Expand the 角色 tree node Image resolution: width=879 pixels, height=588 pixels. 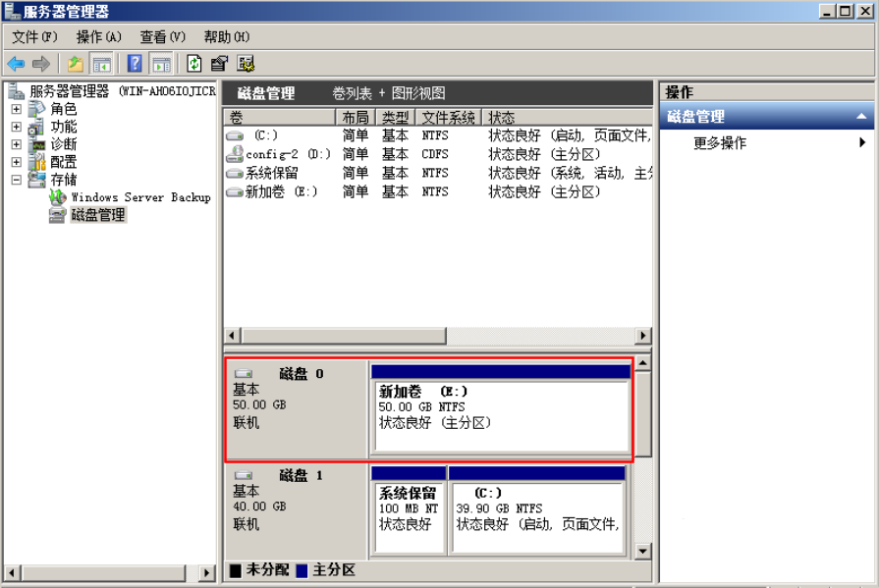pyautogui.click(x=16, y=109)
